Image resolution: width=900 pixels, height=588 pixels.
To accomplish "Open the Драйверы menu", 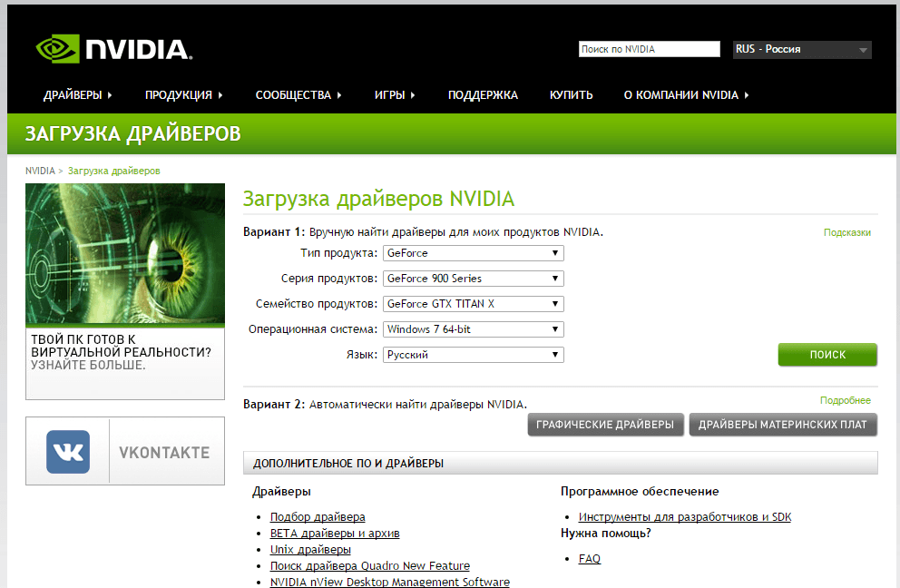I will click(77, 95).
